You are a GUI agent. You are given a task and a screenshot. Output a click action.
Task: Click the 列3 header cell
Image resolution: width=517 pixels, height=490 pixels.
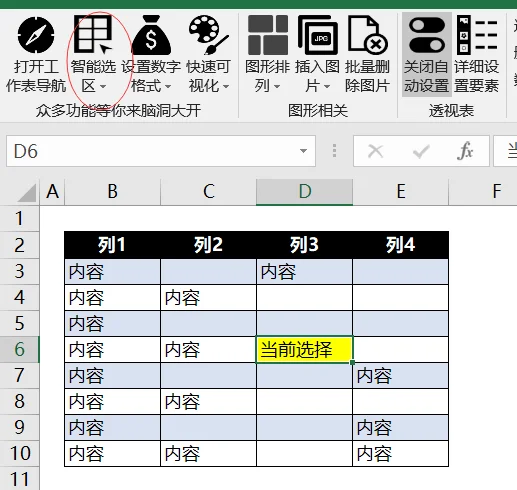(304, 245)
